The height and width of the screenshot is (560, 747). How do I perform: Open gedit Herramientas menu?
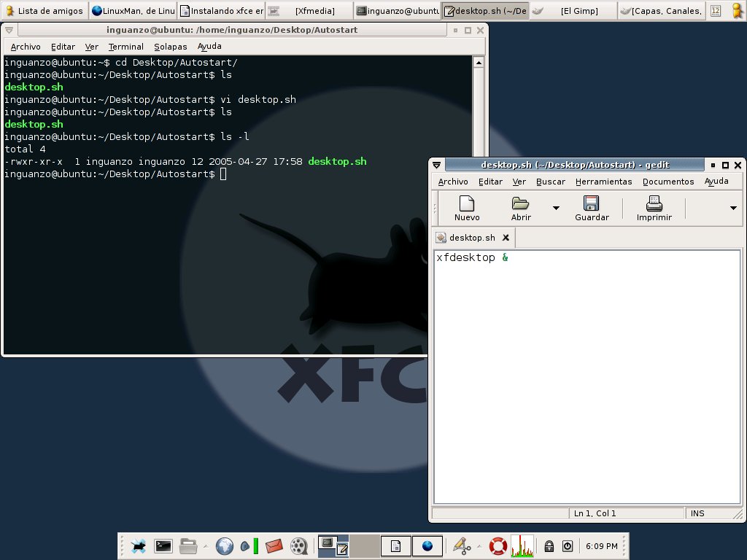point(603,182)
